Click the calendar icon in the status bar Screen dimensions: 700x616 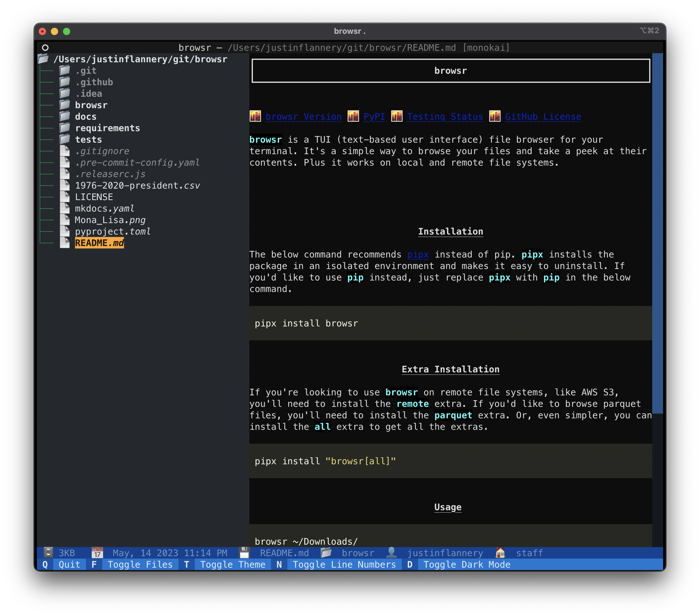97,552
